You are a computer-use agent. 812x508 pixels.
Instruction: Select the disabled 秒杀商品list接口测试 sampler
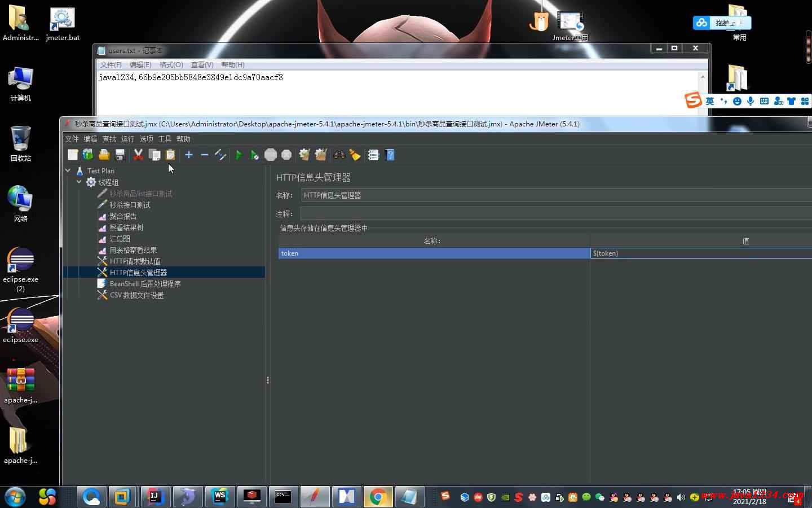141,194
